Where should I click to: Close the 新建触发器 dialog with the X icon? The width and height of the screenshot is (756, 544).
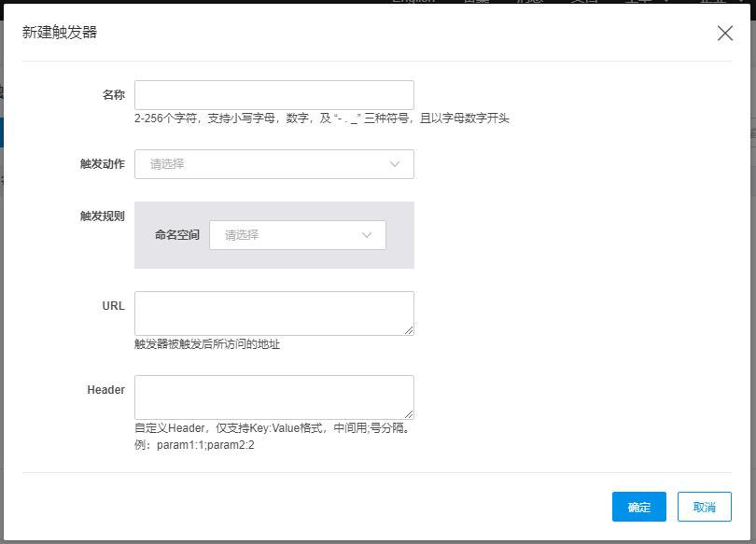click(x=725, y=33)
